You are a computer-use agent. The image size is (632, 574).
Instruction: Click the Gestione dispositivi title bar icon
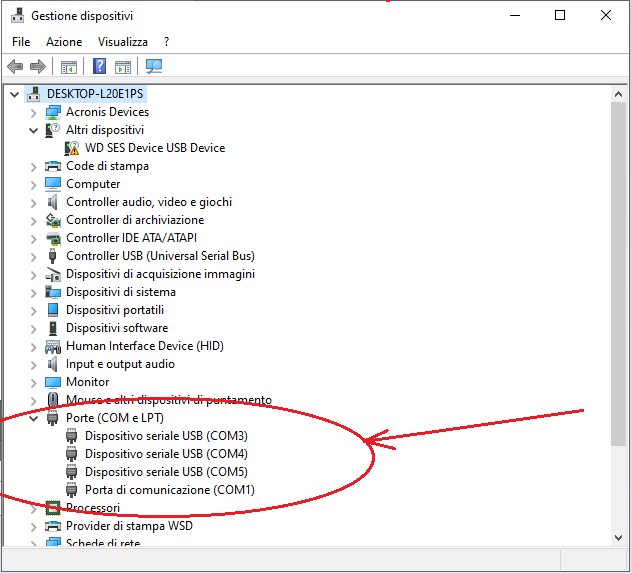(x=17, y=15)
